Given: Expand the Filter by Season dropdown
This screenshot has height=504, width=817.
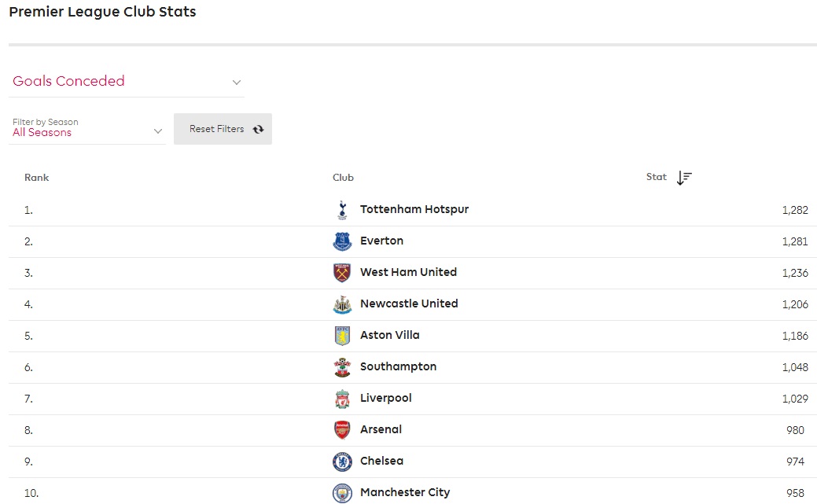Looking at the screenshot, I should click(87, 128).
